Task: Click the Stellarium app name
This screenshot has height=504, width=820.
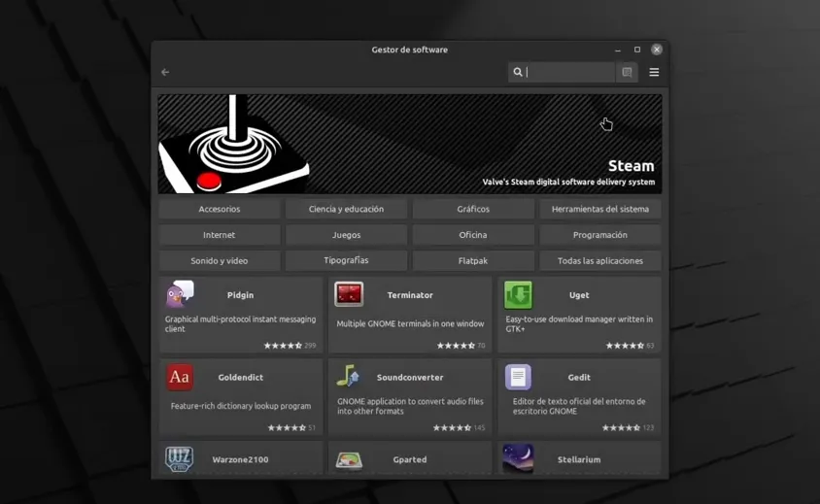Action: 579,459
